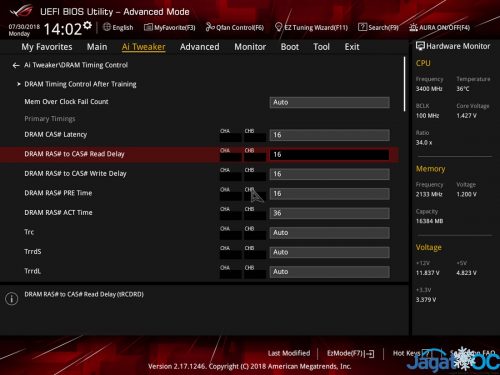Click the TrrdS Auto value field
Image resolution: width=500 pixels, height=375 pixels.
pyautogui.click(x=329, y=252)
